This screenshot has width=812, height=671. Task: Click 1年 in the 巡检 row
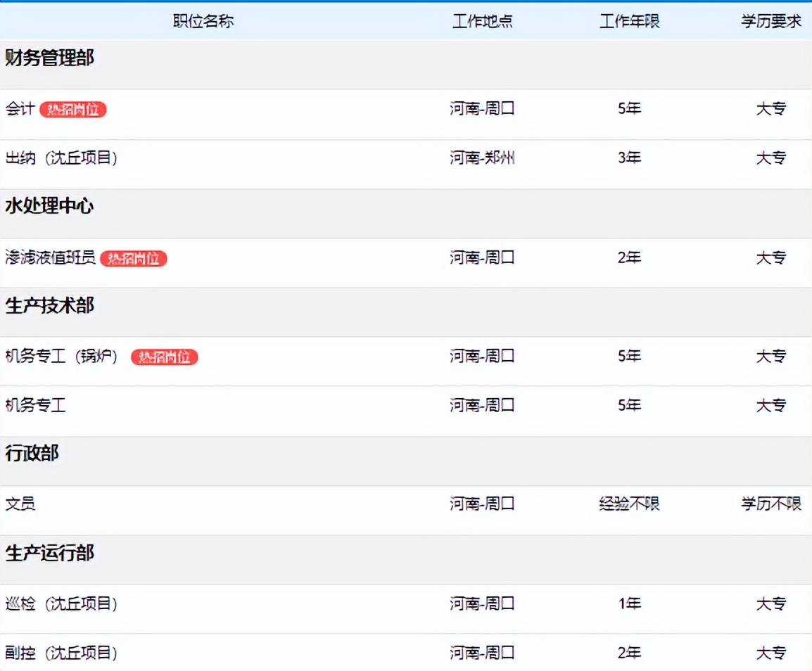pyautogui.click(x=629, y=603)
